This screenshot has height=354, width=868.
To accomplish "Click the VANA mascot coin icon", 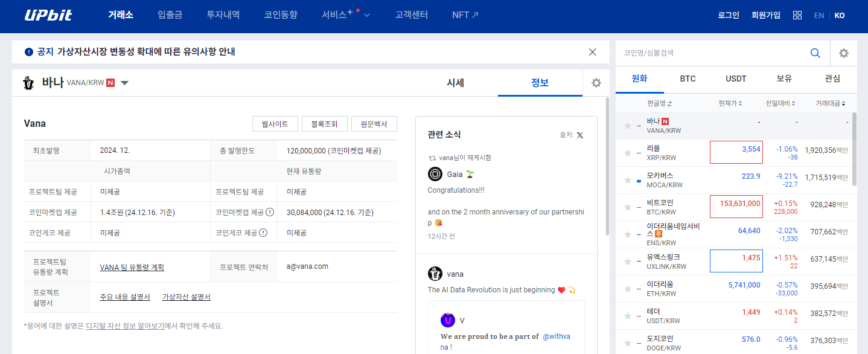I will [x=28, y=83].
